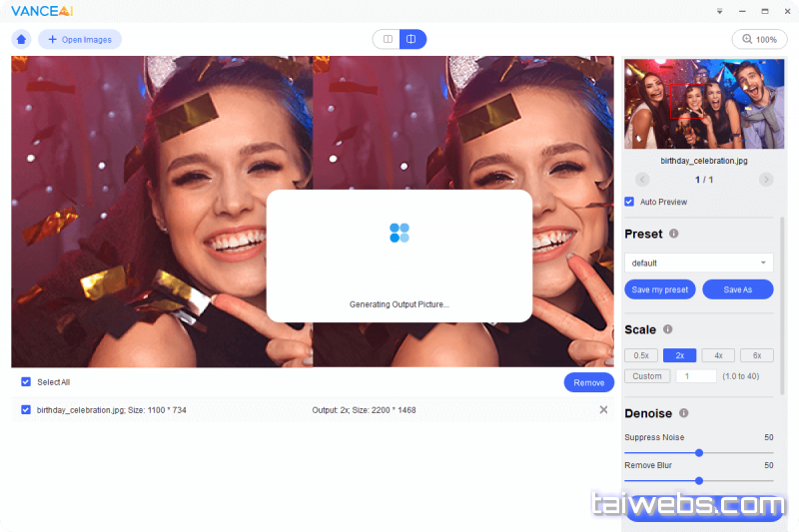
Task: Remove birthday_celebration.jpg with the X icon
Action: pyautogui.click(x=603, y=410)
